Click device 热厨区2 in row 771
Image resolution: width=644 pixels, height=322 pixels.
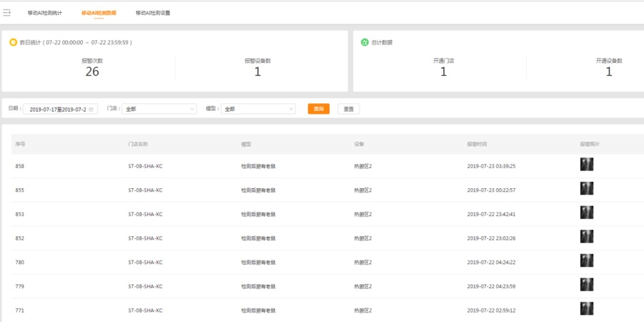[363, 311]
